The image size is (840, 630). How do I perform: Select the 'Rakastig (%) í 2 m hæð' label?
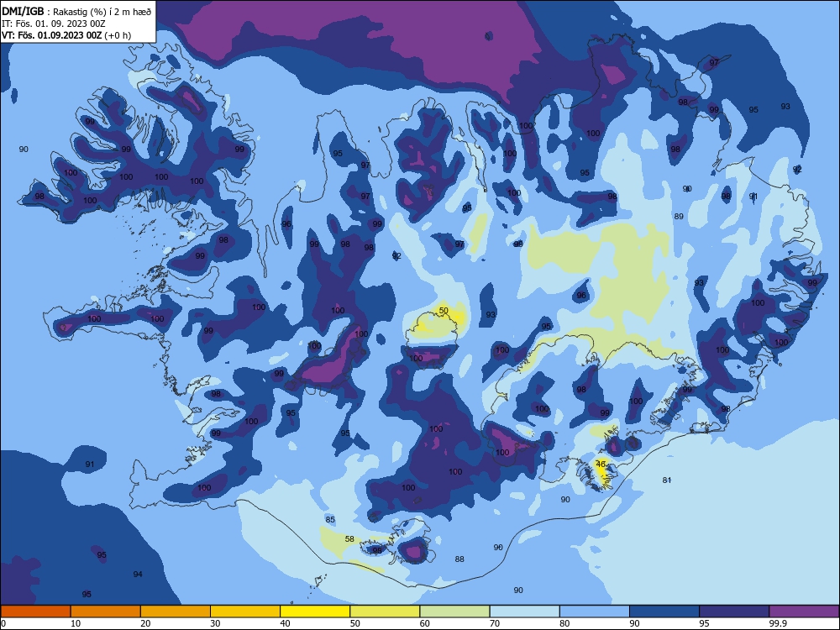click(x=102, y=12)
